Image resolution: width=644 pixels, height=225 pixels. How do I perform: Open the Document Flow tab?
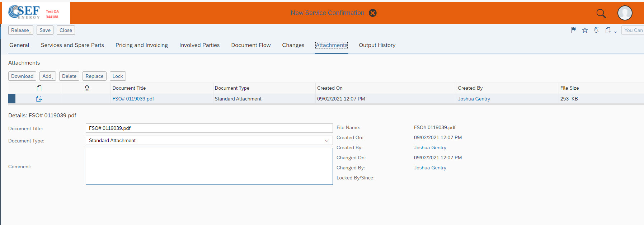click(x=251, y=45)
